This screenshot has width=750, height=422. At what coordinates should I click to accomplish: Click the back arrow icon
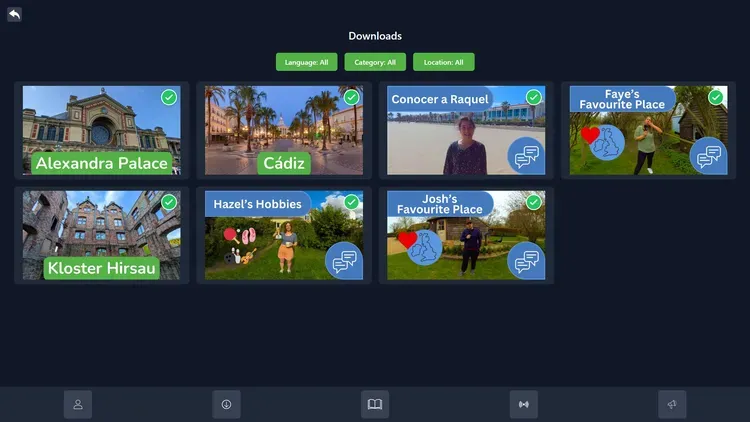point(14,14)
